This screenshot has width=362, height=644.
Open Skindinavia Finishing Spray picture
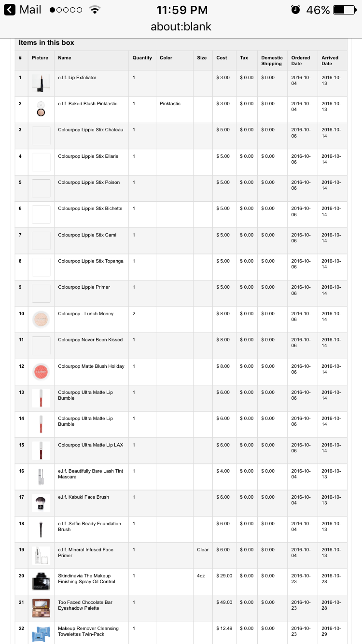point(41,581)
